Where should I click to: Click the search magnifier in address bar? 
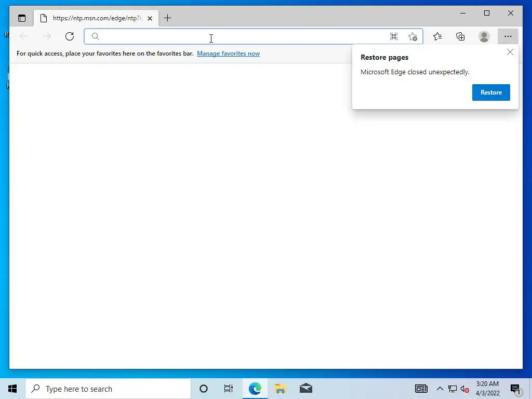click(x=96, y=36)
